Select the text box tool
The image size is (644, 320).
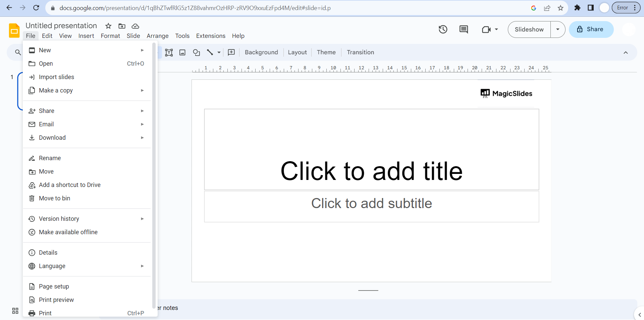[x=169, y=52]
